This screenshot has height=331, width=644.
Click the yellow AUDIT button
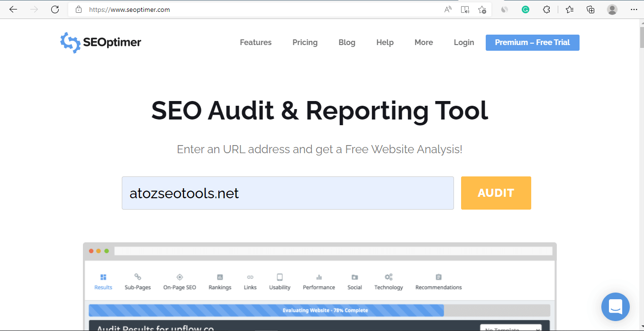coord(496,193)
